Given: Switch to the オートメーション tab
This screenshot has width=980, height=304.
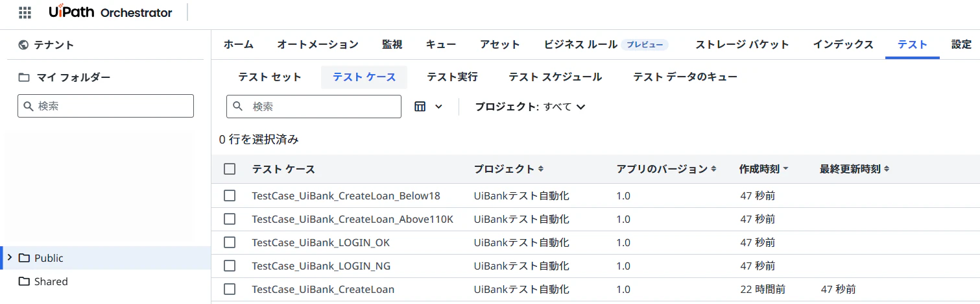Looking at the screenshot, I should click(x=318, y=44).
